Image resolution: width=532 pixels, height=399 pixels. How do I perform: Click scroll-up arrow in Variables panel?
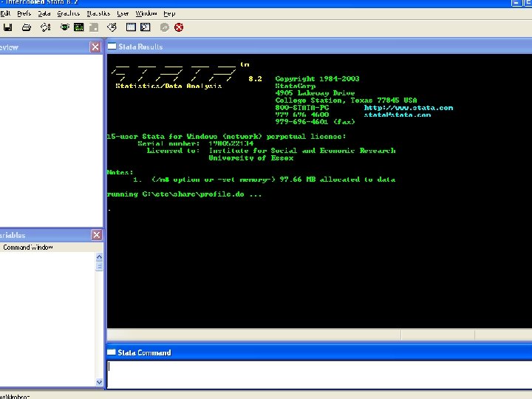(x=99, y=257)
